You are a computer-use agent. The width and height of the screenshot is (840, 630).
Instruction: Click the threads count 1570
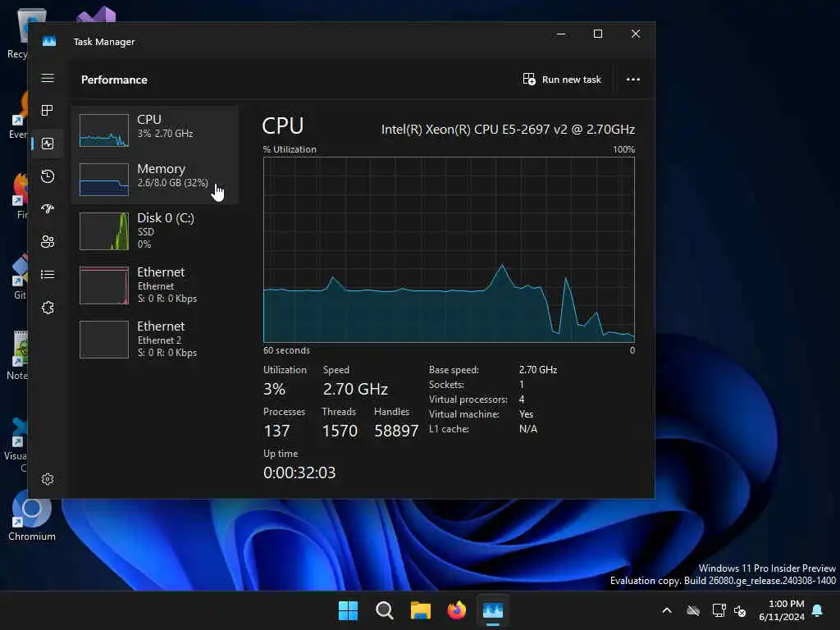[340, 431]
